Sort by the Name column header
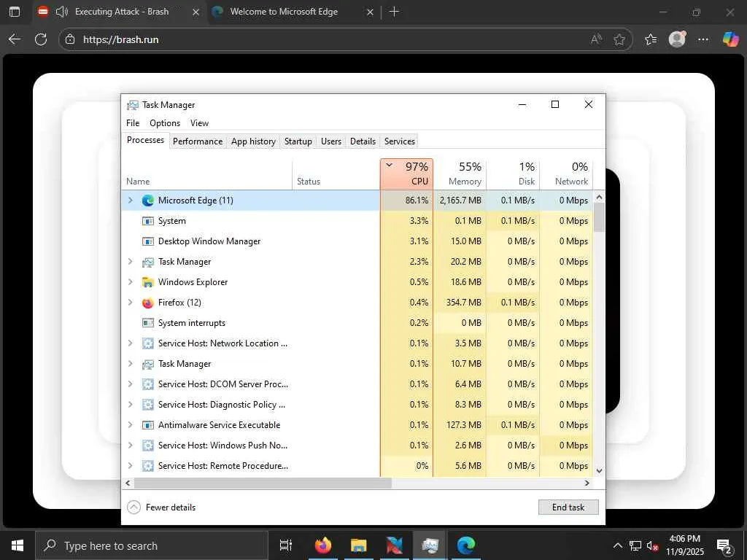The width and height of the screenshot is (747, 560). pos(206,174)
